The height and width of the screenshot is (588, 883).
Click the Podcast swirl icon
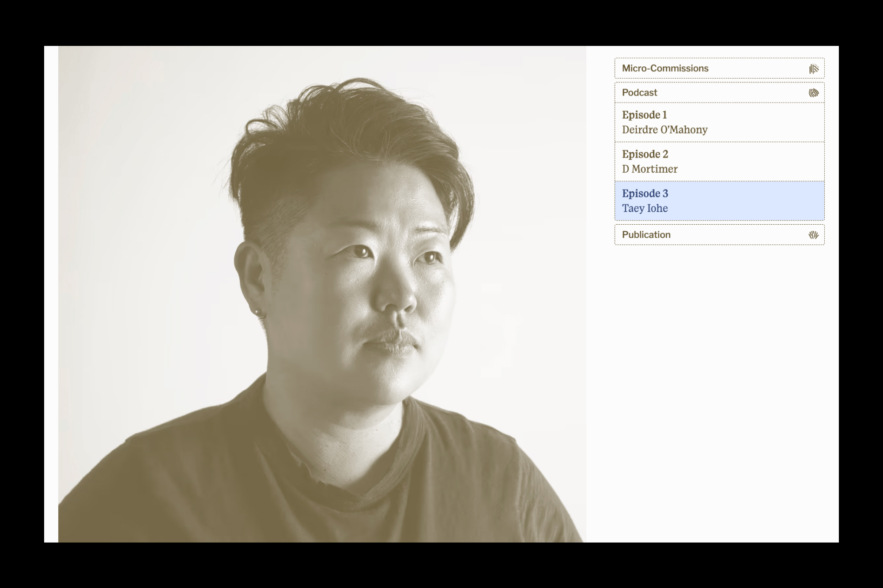click(813, 93)
